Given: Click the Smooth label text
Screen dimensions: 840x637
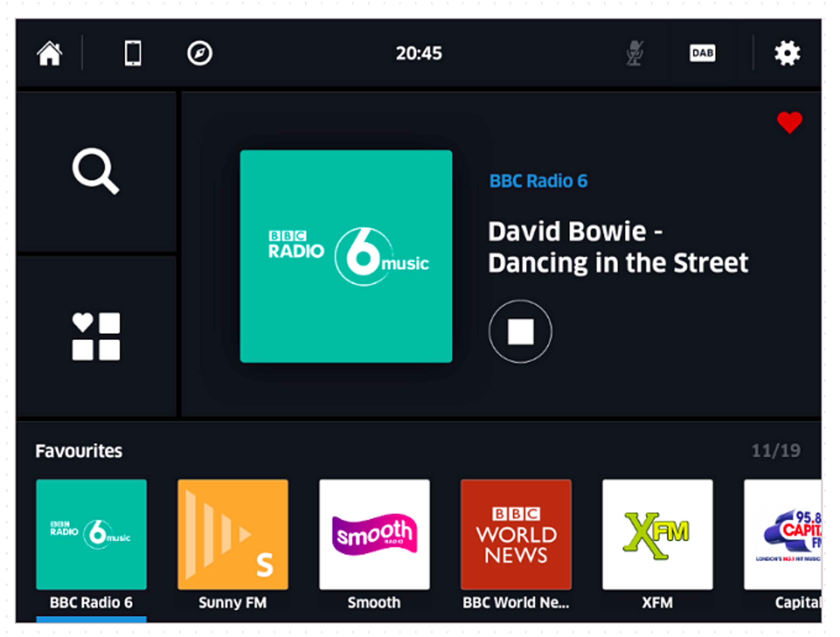Looking at the screenshot, I should tap(374, 603).
